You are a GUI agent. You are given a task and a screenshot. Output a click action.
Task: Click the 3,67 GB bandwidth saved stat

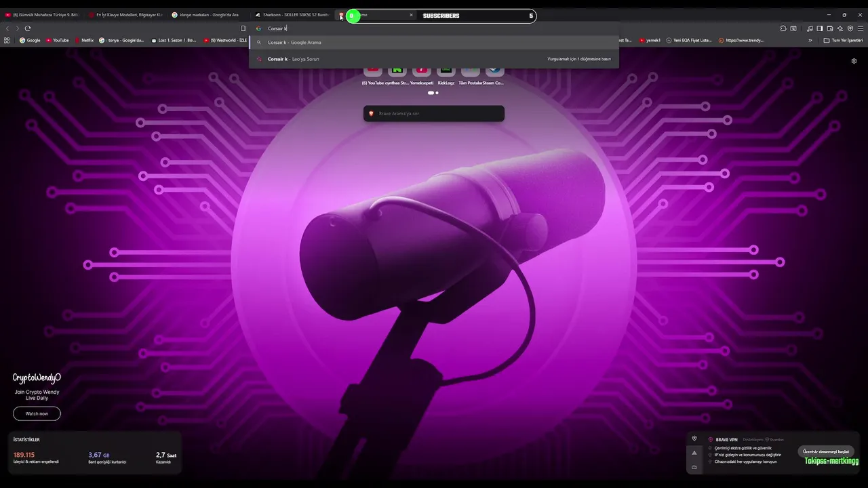click(x=107, y=457)
